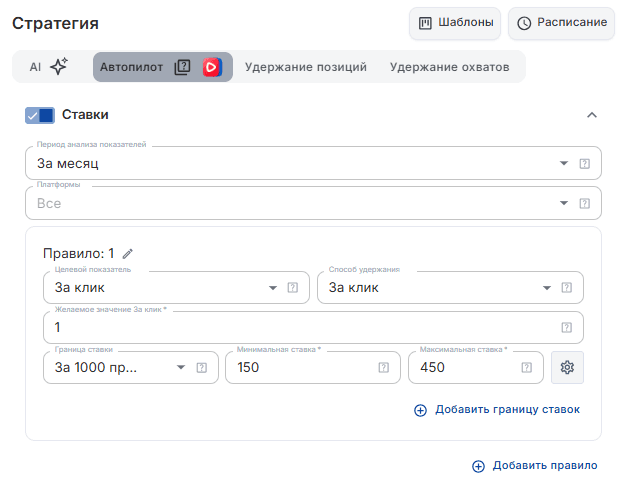This screenshot has width=631, height=492.
Task: Click help icon in Максимальная ставка field
Action: coord(526,367)
